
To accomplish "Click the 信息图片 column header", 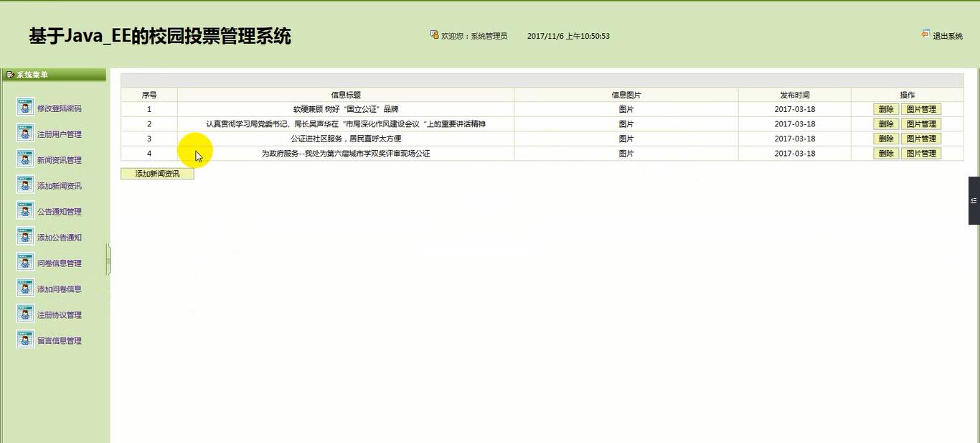I will coord(626,95).
